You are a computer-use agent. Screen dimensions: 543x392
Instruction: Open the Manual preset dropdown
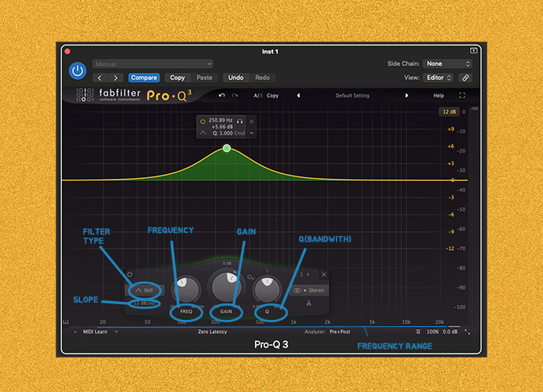(x=153, y=64)
